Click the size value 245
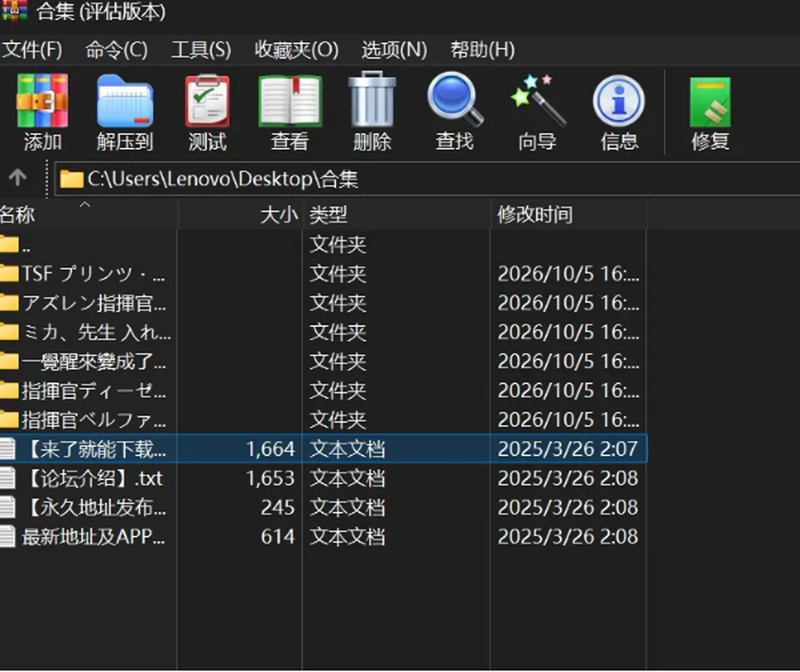Screen dimensions: 800x672 (277, 508)
